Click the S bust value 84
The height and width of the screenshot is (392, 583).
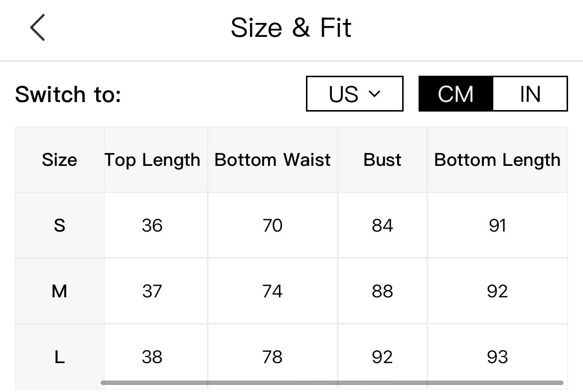(382, 226)
